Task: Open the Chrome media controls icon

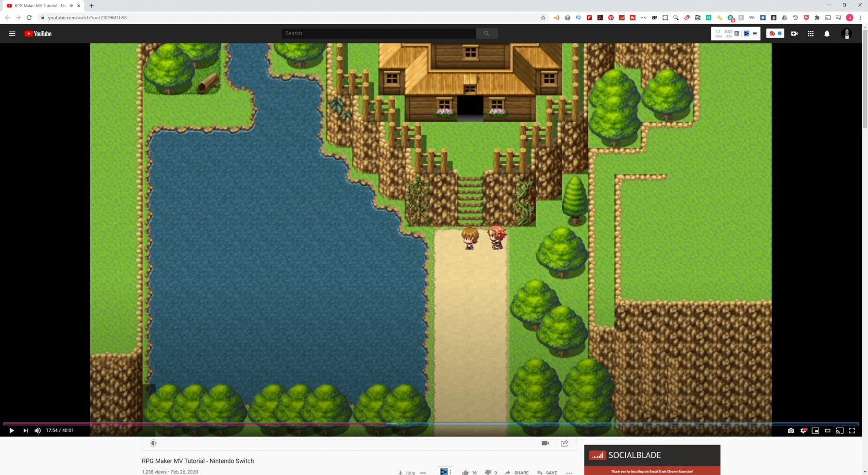Action: [839, 17]
